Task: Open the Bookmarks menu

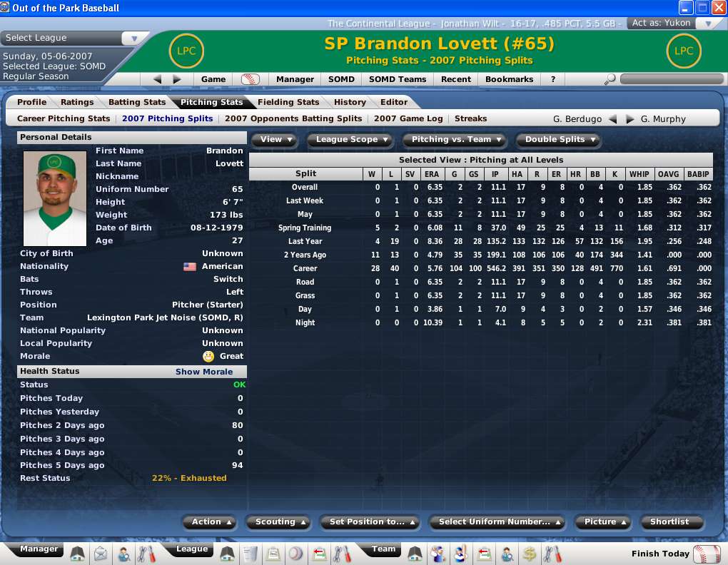Action: point(510,79)
